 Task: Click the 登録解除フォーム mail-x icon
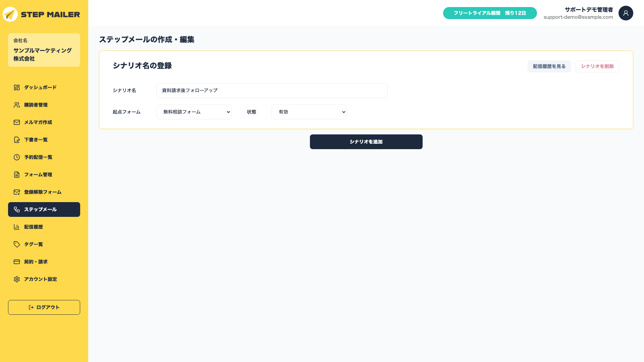pyautogui.click(x=17, y=192)
